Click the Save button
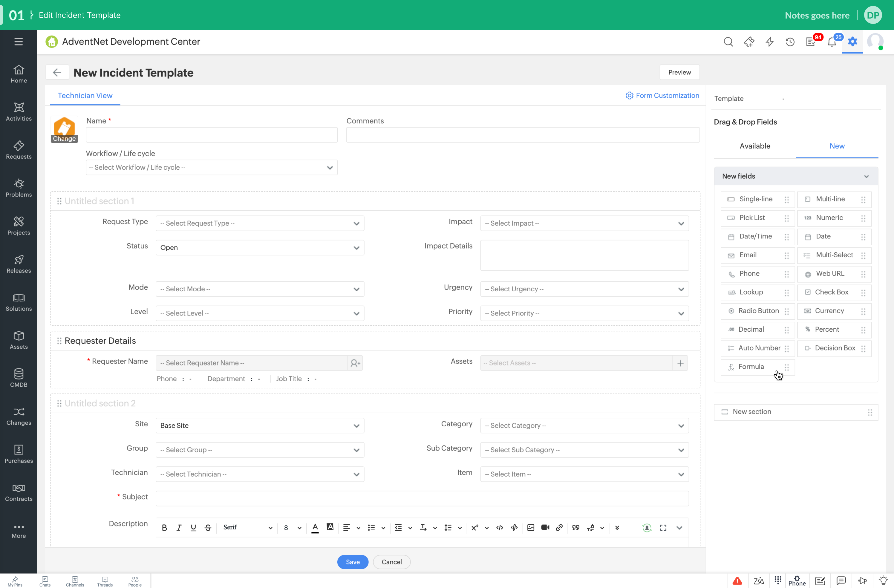The width and height of the screenshot is (894, 588). pos(352,562)
